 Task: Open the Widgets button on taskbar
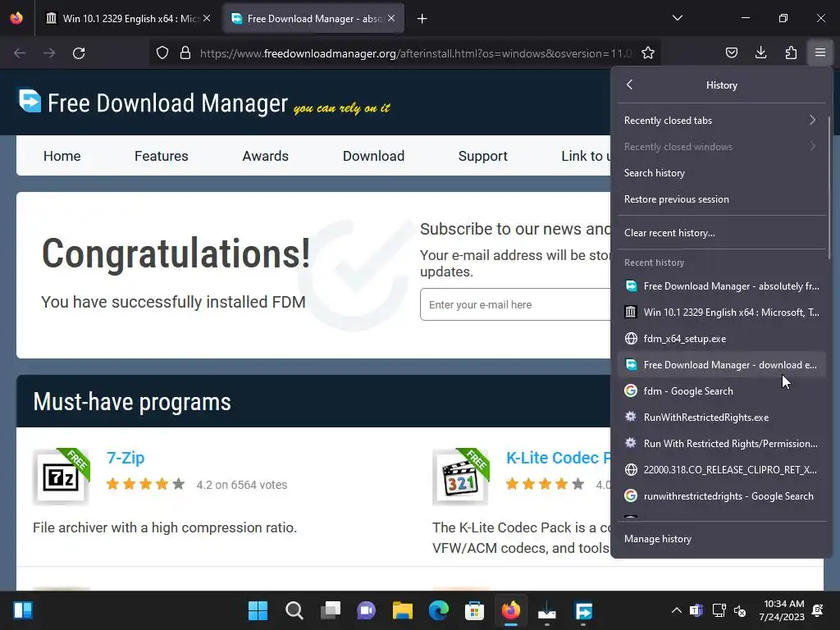(x=23, y=610)
